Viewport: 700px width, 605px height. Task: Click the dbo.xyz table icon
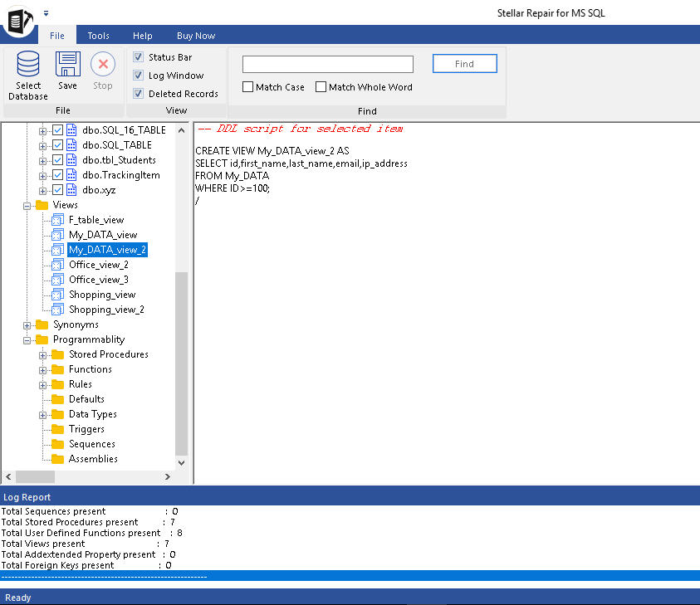click(x=72, y=190)
